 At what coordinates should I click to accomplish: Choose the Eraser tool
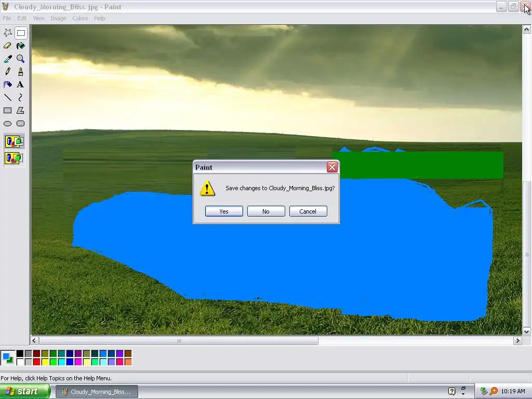tap(7, 46)
